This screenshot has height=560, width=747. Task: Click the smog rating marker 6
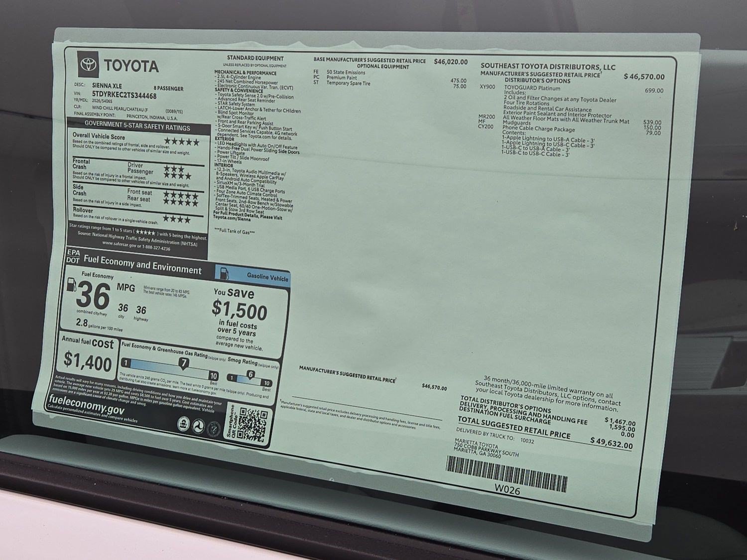pyautogui.click(x=250, y=374)
